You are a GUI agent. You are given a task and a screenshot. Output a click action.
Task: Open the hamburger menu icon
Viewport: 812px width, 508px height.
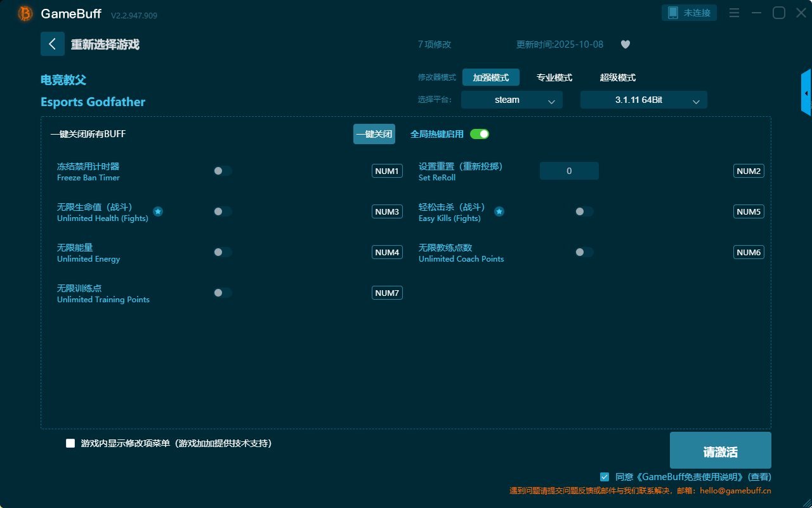(x=734, y=13)
